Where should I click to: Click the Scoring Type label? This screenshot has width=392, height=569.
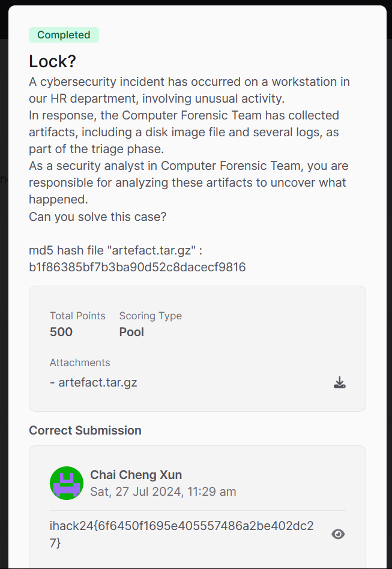pos(151,316)
